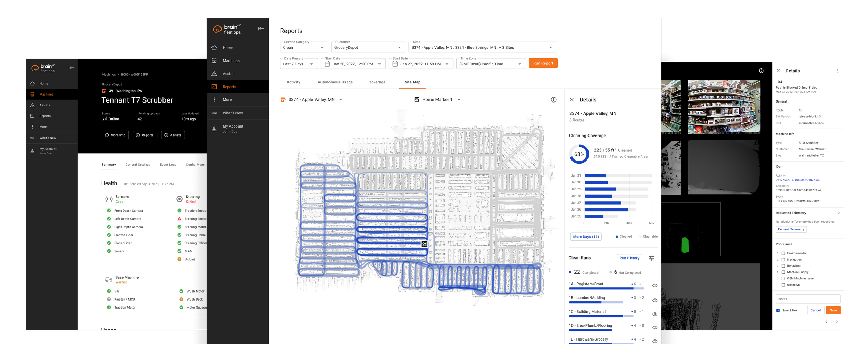Expand Machine Supply root cause
Image resolution: width=868 pixels, height=344 pixels.
[x=778, y=272]
